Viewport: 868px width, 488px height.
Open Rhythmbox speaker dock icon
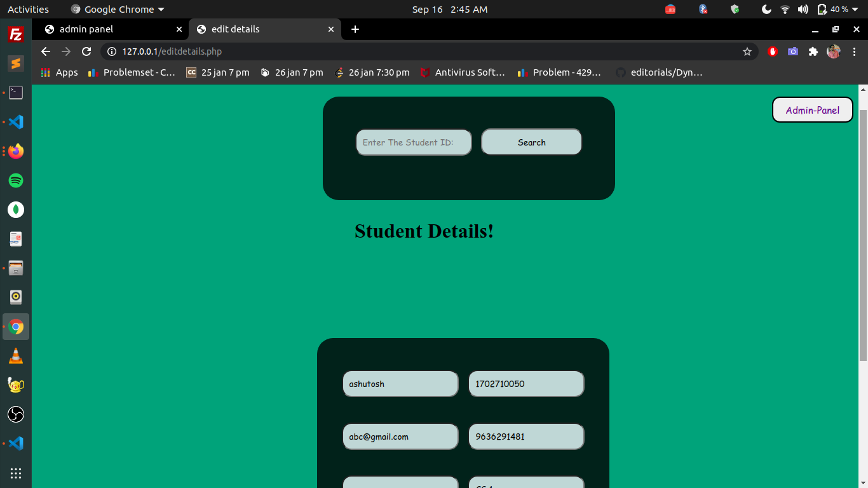pos(16,297)
